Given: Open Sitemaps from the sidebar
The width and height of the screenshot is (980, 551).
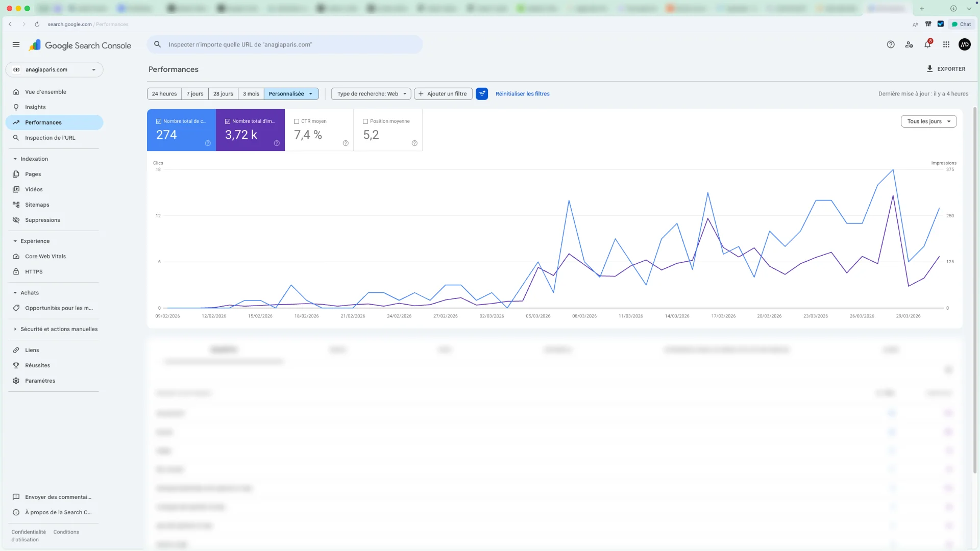Looking at the screenshot, I should tap(16, 205).
